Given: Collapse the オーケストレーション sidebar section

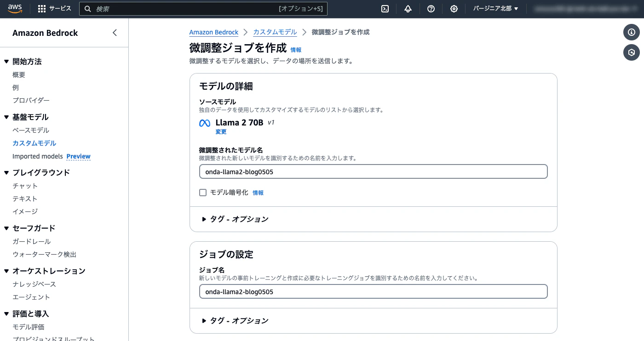Looking at the screenshot, I should tap(6, 271).
